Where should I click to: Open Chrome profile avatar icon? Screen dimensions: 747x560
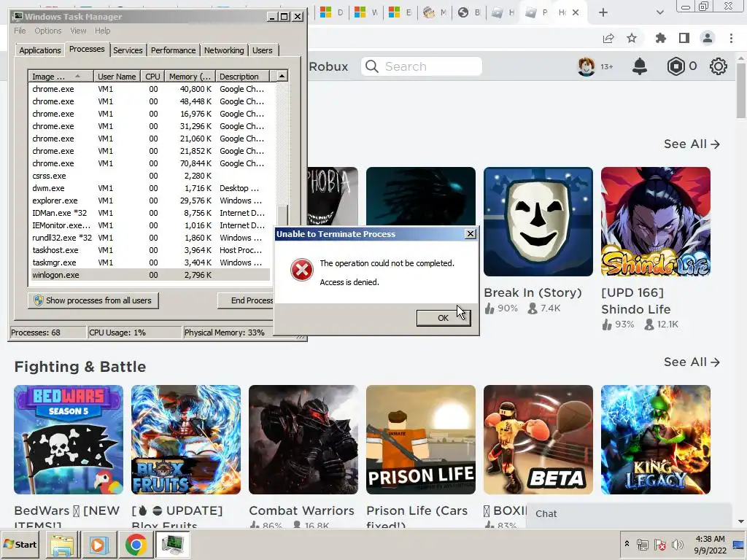[708, 38]
